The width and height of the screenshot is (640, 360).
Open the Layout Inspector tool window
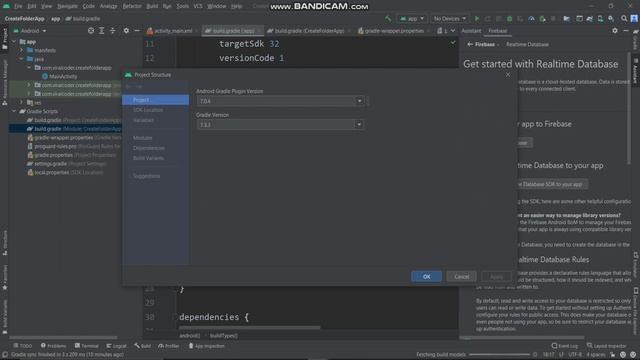click(607, 346)
